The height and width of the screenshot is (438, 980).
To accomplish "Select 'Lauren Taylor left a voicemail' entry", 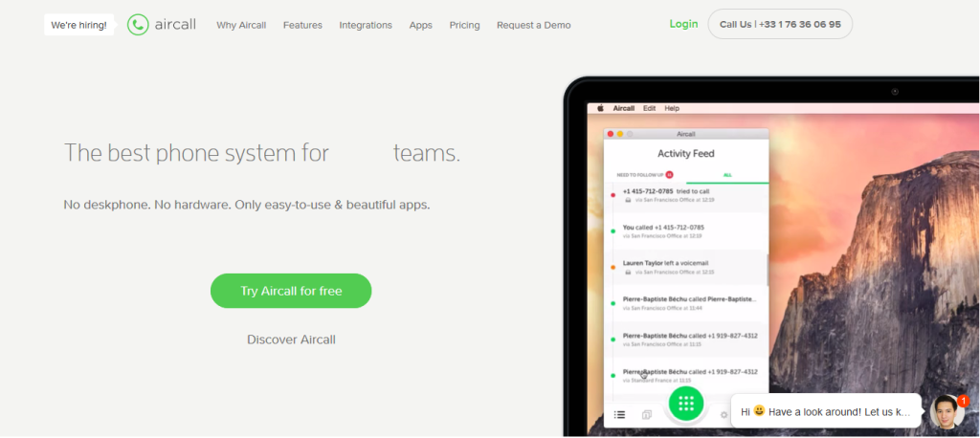I will [x=685, y=268].
